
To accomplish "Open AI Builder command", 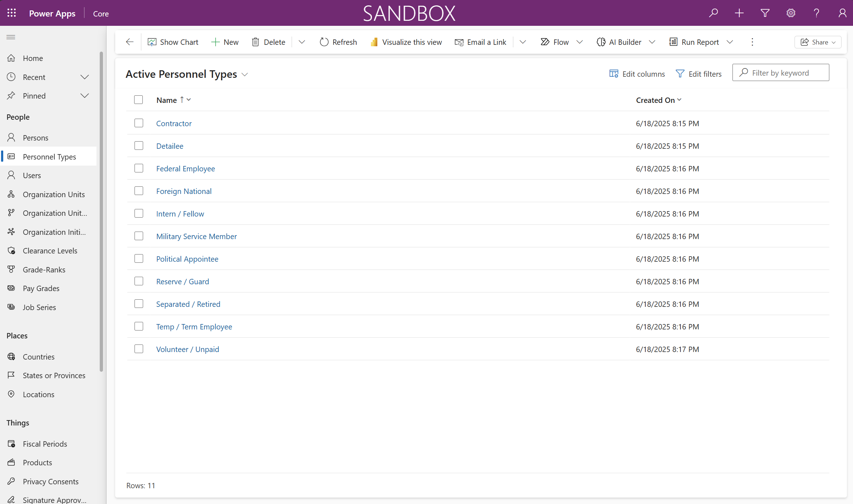I will [619, 42].
